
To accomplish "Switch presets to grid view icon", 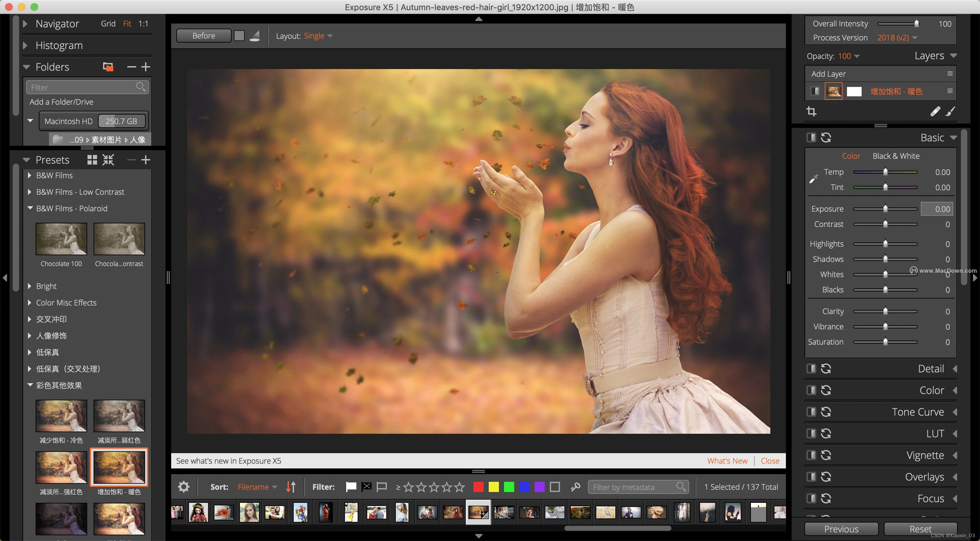I will coord(92,160).
